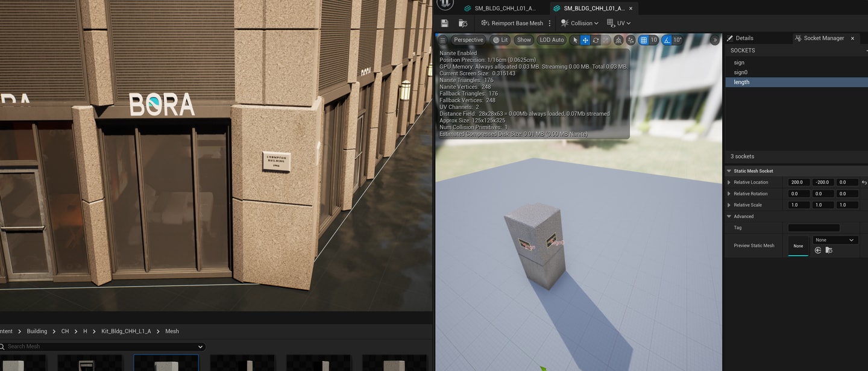Reset Relative Location to default arrow
Screen dimensions: 868x371
tap(864, 182)
